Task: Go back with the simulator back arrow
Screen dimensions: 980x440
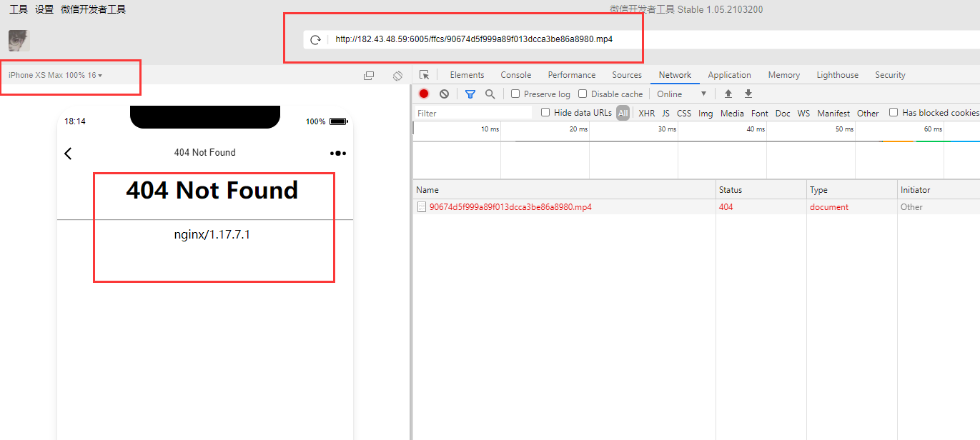Action: click(68, 154)
